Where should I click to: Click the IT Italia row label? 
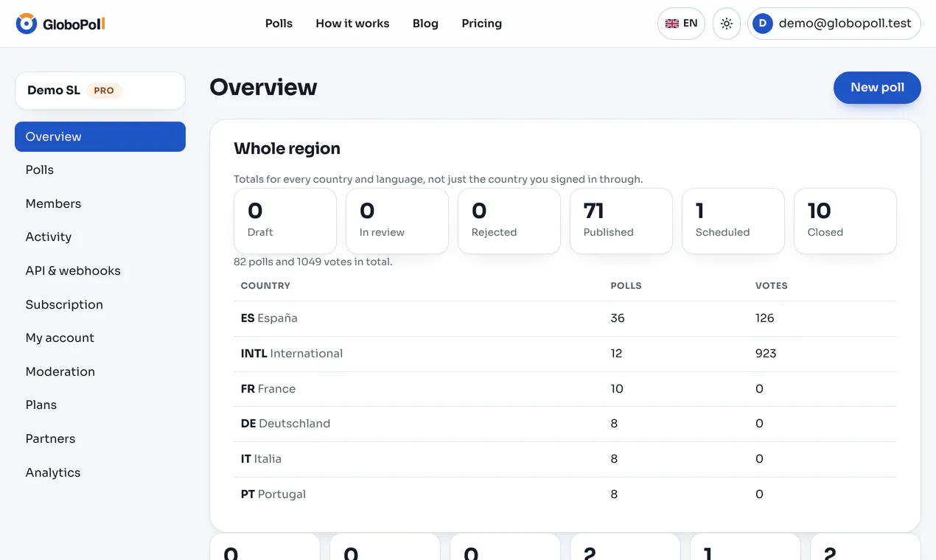point(261,459)
